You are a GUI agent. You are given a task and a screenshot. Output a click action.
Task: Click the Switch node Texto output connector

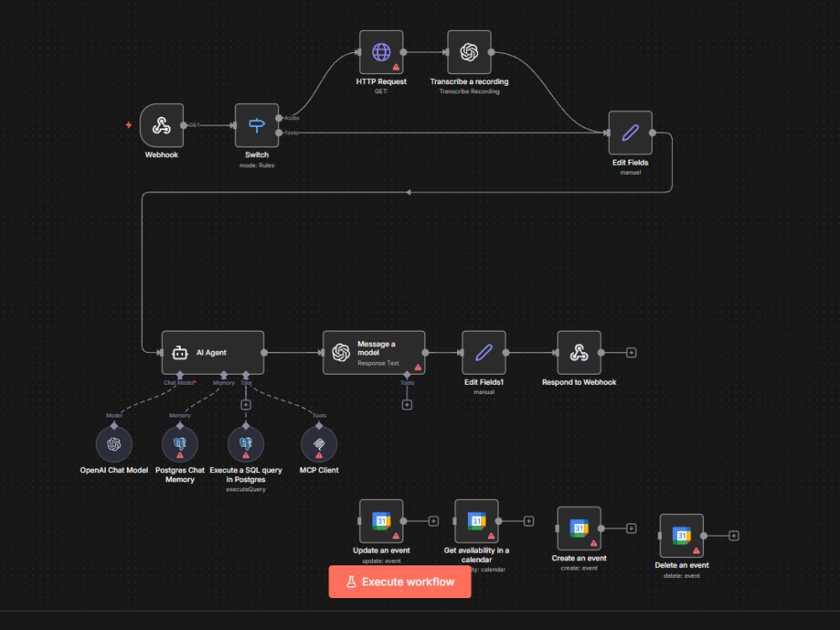[279, 133]
